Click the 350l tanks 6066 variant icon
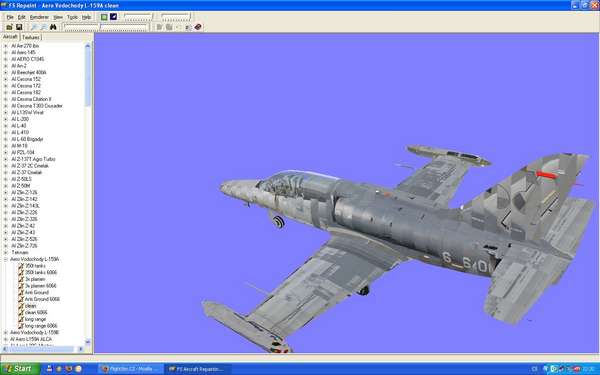Viewport: 600px width, 375px height. click(21, 272)
